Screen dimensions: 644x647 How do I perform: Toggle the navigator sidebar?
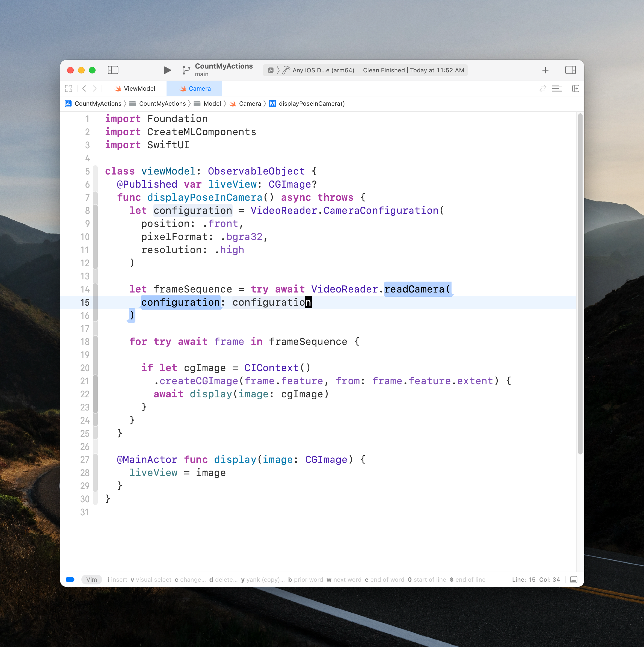[x=113, y=70]
